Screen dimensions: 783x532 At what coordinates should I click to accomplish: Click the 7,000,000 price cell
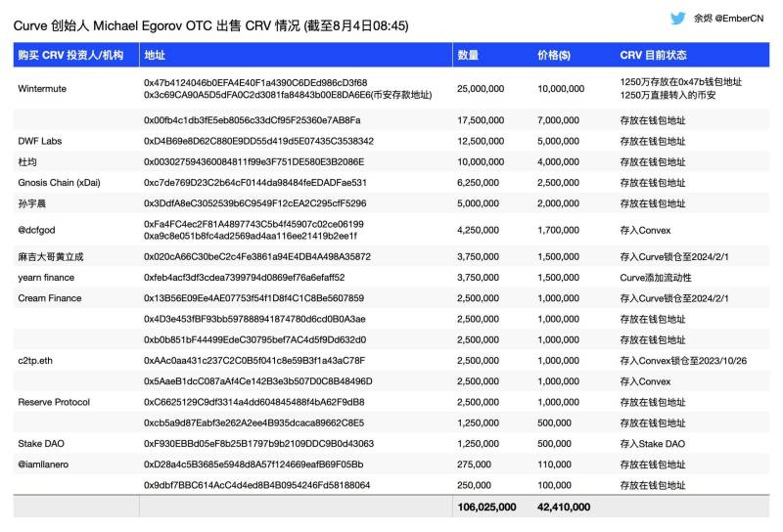click(x=558, y=120)
